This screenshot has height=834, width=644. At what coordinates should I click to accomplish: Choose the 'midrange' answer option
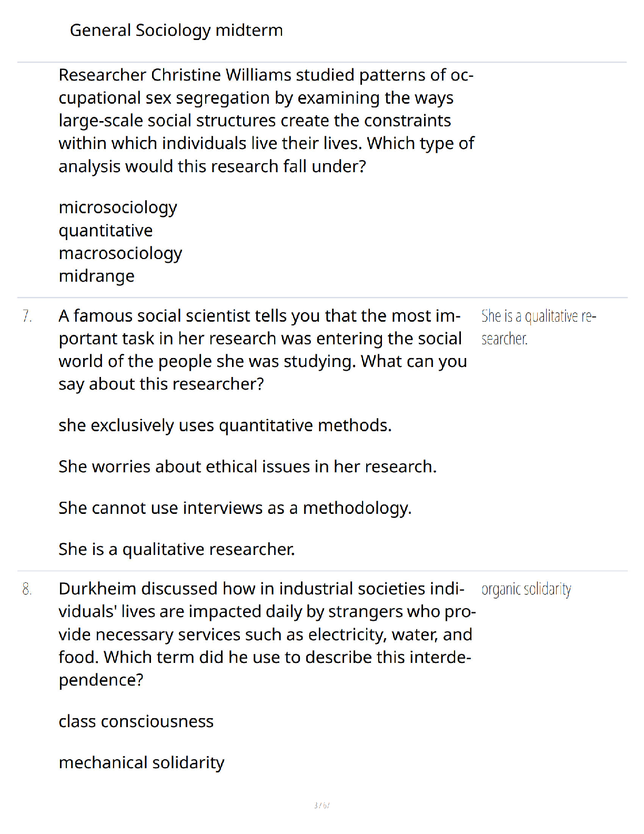[x=97, y=276]
